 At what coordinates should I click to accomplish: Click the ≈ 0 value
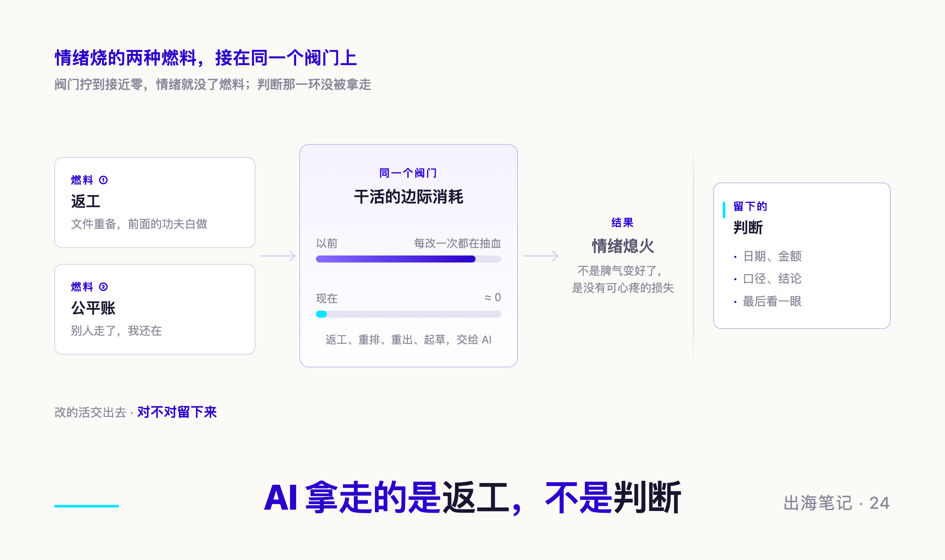pos(493,297)
